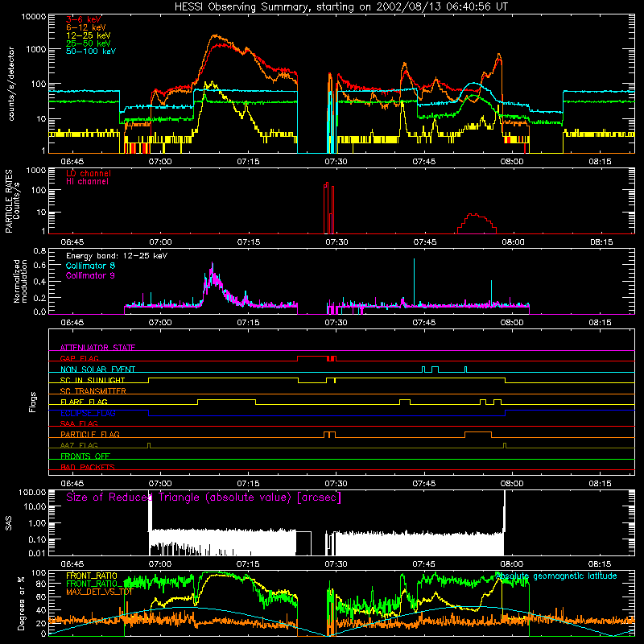Viewport: 644px width, 644px height.
Task: Click the 06:45 time label under the modulation panel
Action: pos(72,323)
